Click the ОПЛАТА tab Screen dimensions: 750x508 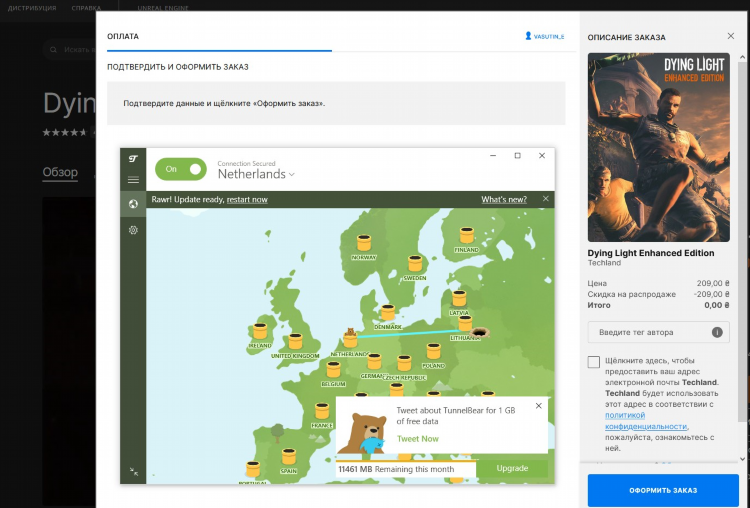[x=123, y=36]
